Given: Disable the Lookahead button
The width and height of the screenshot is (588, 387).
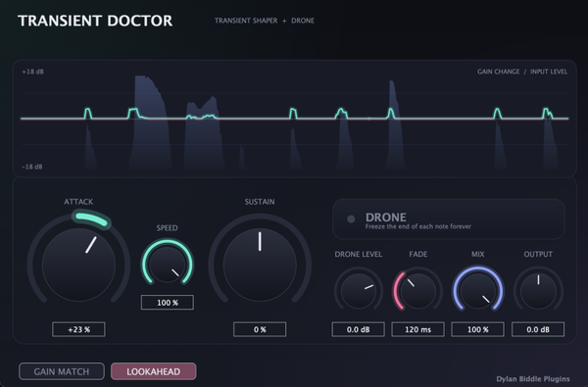Looking at the screenshot, I should [154, 371].
